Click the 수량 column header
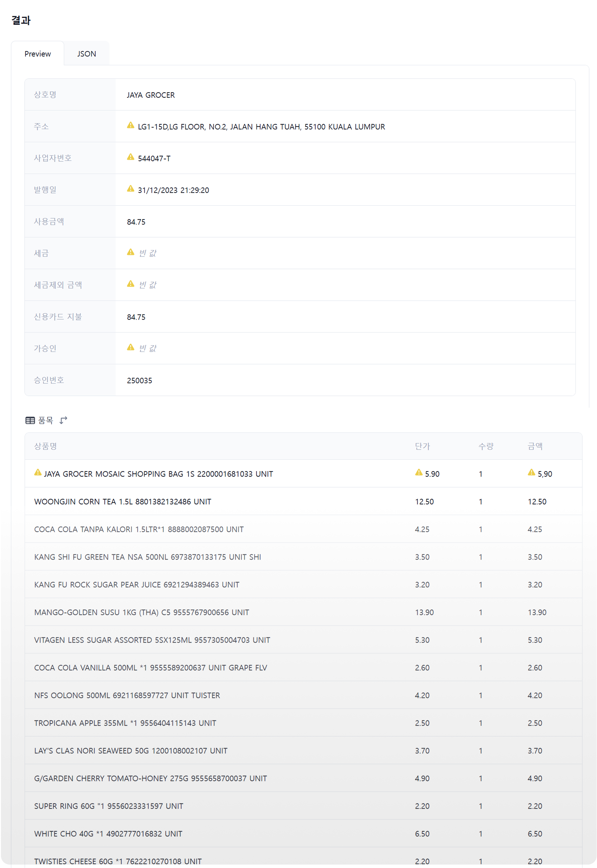This screenshot has height=868, width=597. 486,446
